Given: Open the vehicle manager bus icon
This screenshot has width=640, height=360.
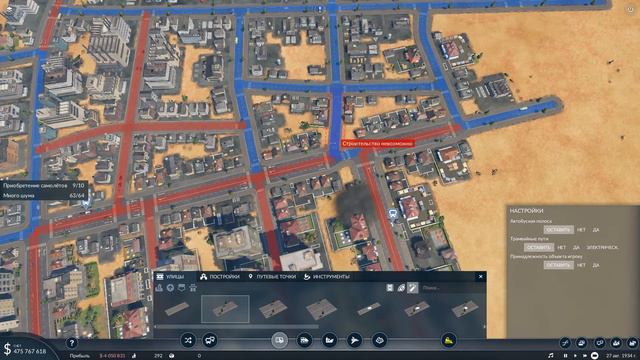Looking at the screenshot, I should click(x=210, y=340).
